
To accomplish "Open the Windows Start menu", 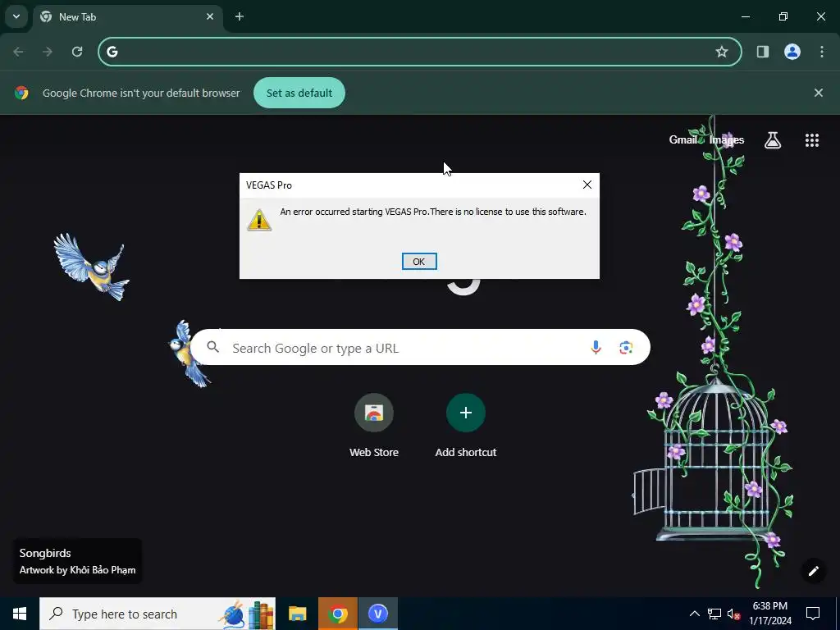I will [20, 614].
